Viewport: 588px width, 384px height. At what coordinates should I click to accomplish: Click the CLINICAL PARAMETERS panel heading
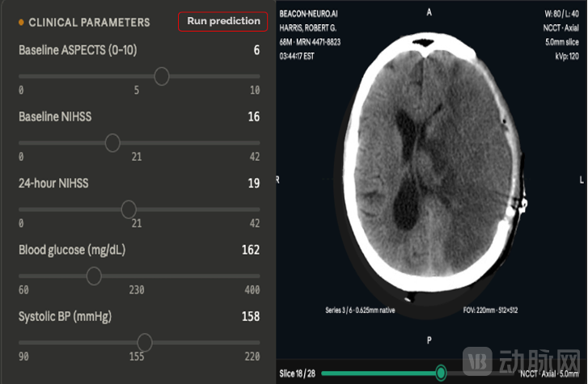tap(89, 23)
